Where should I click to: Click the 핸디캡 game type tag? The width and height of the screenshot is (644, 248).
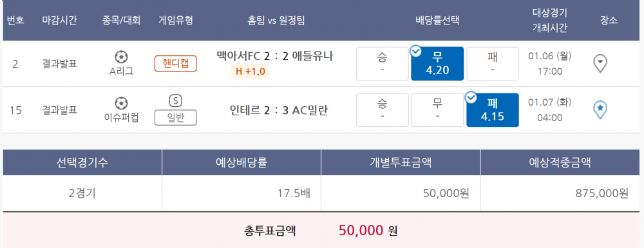tap(175, 64)
